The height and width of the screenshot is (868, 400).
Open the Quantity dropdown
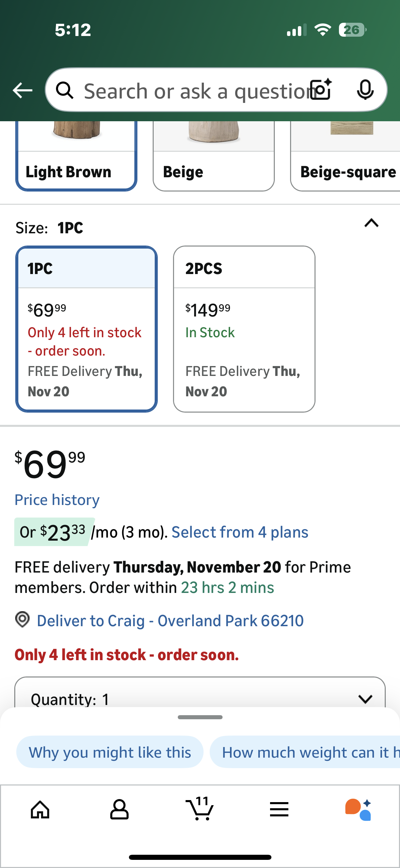tap(199, 698)
